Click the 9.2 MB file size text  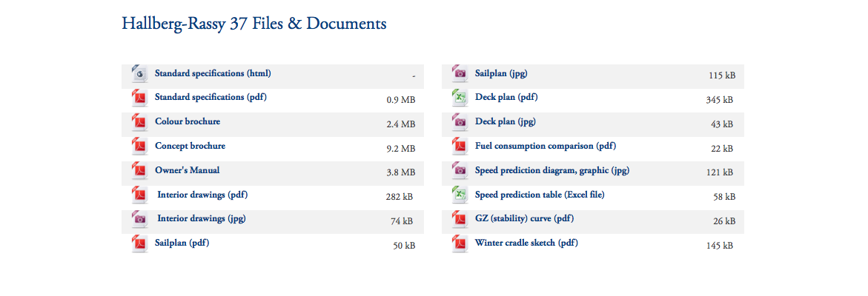(x=401, y=149)
